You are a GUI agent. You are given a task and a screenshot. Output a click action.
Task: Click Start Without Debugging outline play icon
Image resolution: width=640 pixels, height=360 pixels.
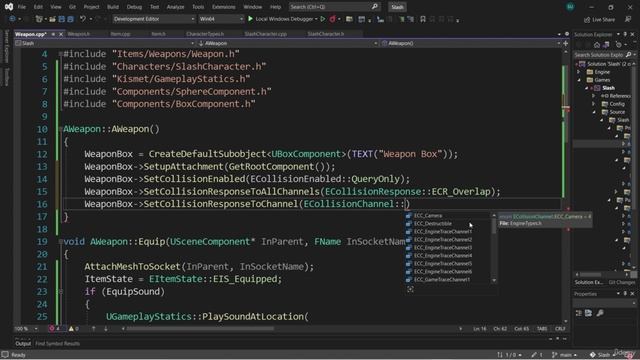tap(322, 19)
